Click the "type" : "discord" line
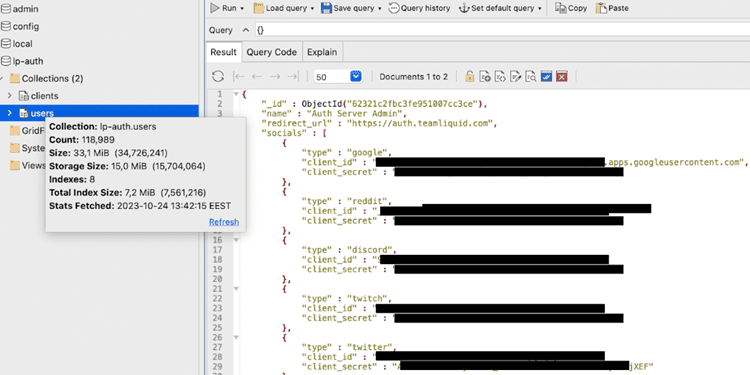The image size is (750, 375). [x=349, y=250]
